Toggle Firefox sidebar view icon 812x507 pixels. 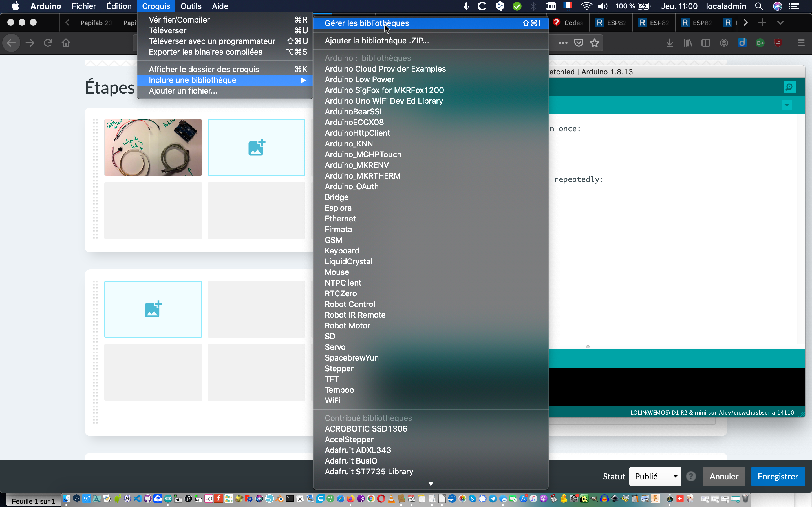point(706,43)
